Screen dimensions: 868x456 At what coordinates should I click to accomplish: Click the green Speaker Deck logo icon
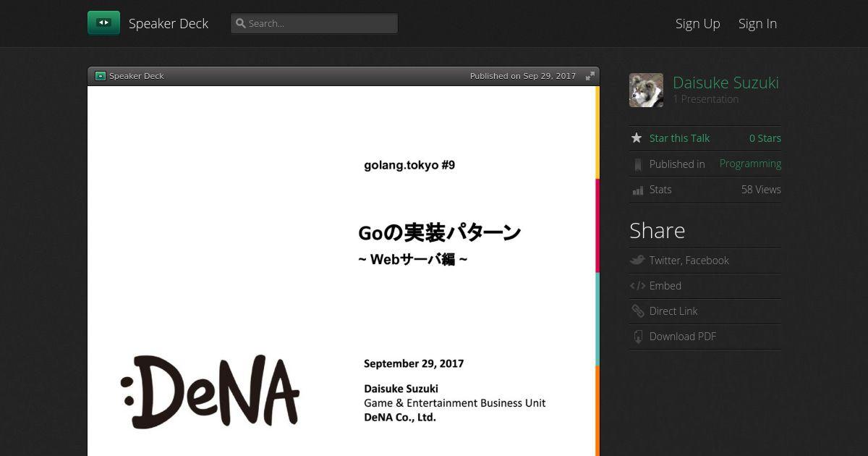pos(103,23)
